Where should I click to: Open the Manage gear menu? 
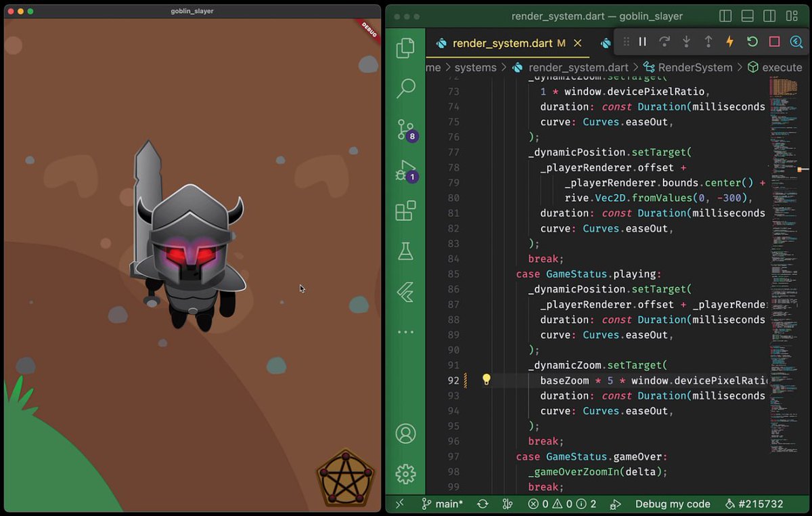405,473
